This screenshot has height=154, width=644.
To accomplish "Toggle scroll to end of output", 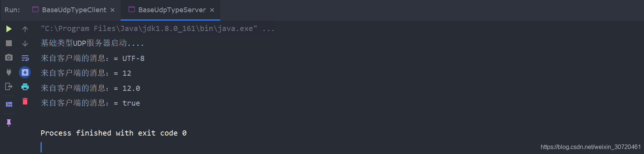I will tap(25, 72).
